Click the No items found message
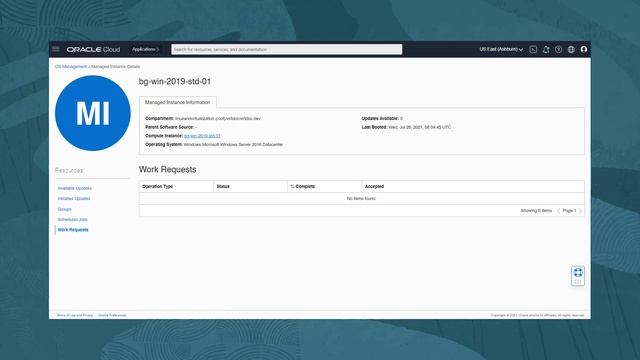640x360 pixels. pos(361,198)
